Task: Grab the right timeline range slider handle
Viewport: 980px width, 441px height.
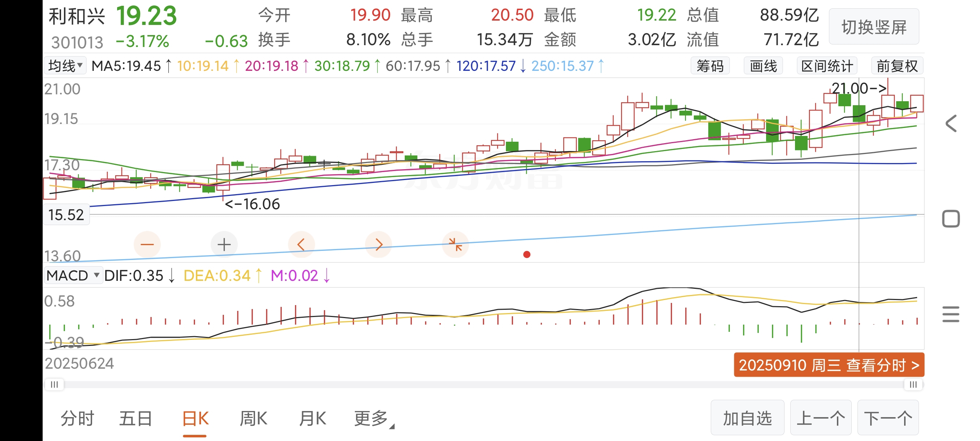Action: click(913, 385)
